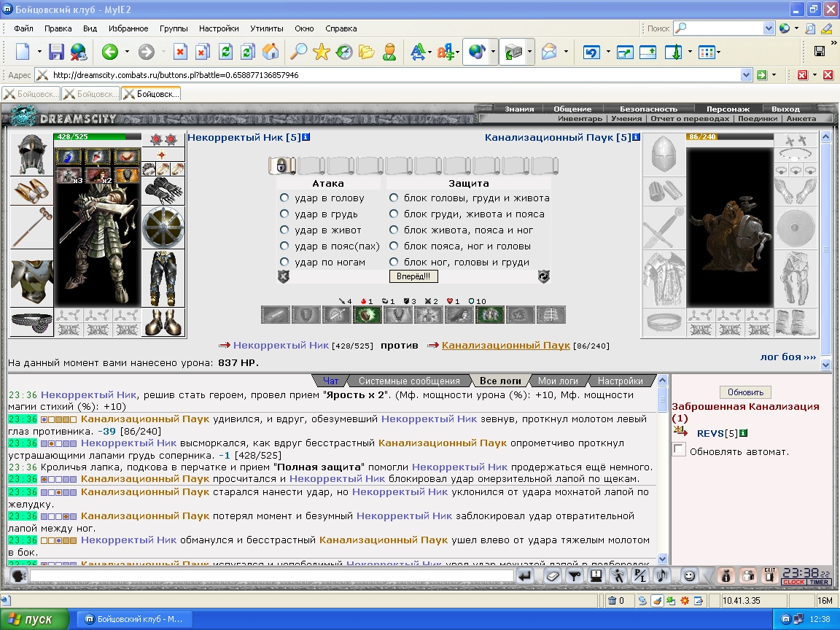
Task: Click the round shield equipment icon
Action: point(163,227)
